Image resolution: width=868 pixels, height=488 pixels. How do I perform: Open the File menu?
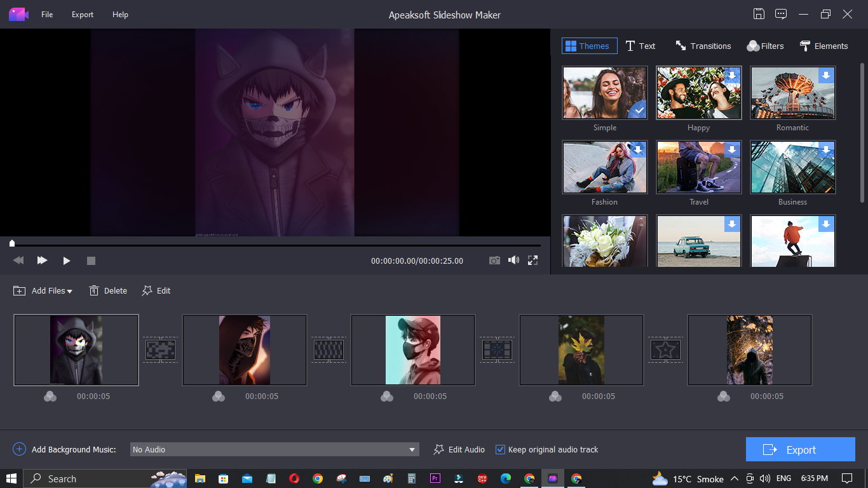pyautogui.click(x=47, y=15)
